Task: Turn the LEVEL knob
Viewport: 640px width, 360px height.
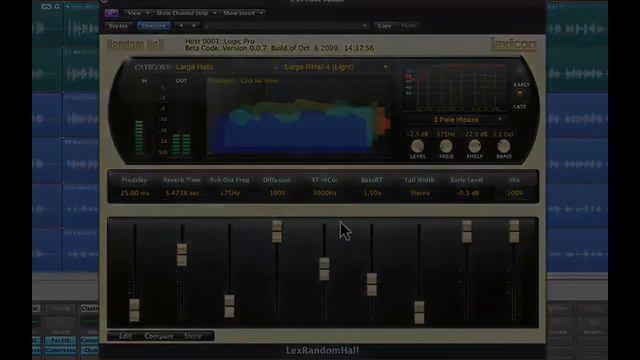Action: [417, 146]
